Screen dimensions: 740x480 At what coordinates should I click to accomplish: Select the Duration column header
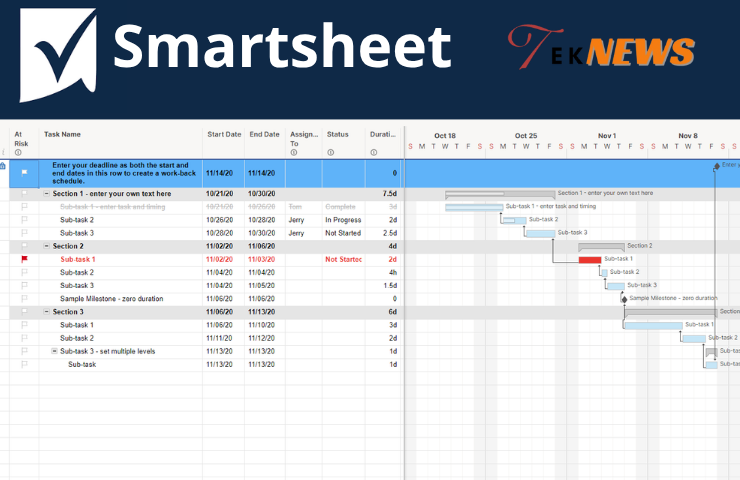383,142
